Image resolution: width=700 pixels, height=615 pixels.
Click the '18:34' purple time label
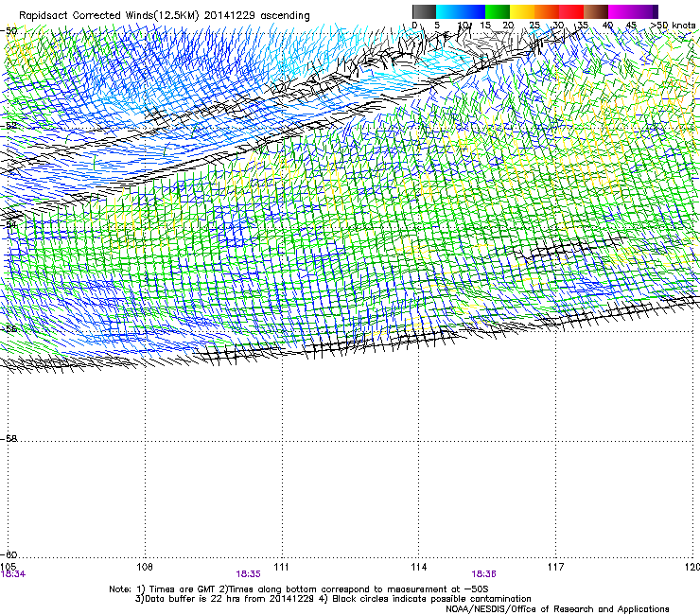coord(13,574)
